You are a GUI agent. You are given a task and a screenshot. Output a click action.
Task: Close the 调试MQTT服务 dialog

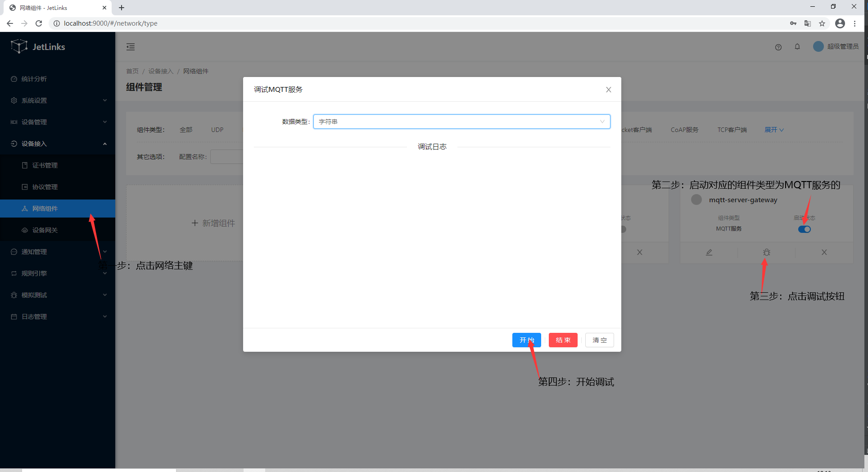point(608,90)
